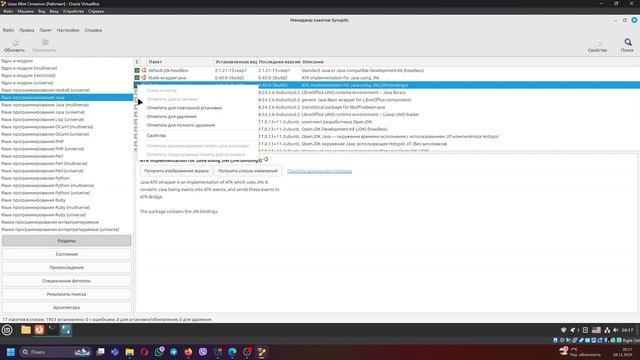Open the Посетить домашнюю страницу link
The height and width of the screenshot is (360, 640).
click(319, 171)
